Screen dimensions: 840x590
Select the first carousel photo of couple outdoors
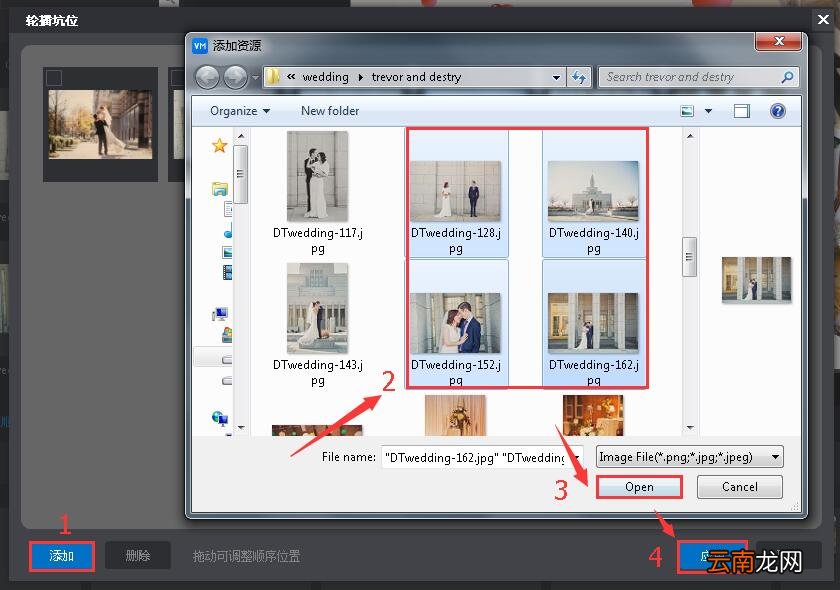click(x=100, y=124)
